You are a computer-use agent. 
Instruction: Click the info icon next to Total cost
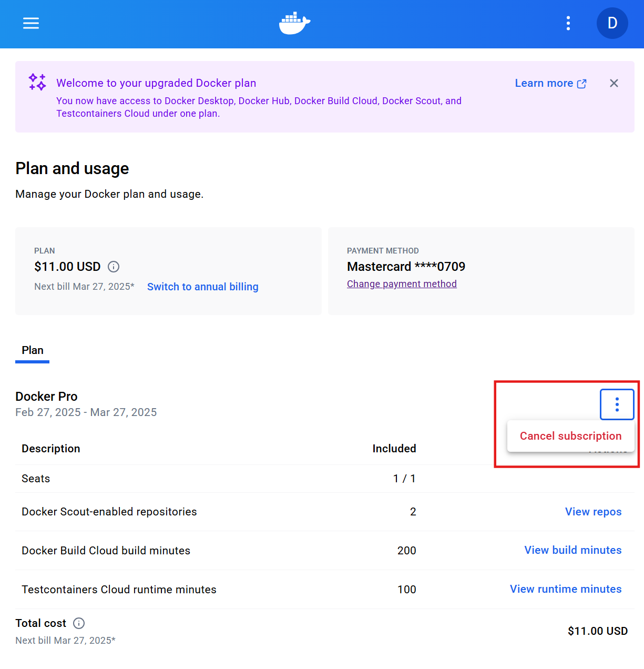tap(79, 623)
